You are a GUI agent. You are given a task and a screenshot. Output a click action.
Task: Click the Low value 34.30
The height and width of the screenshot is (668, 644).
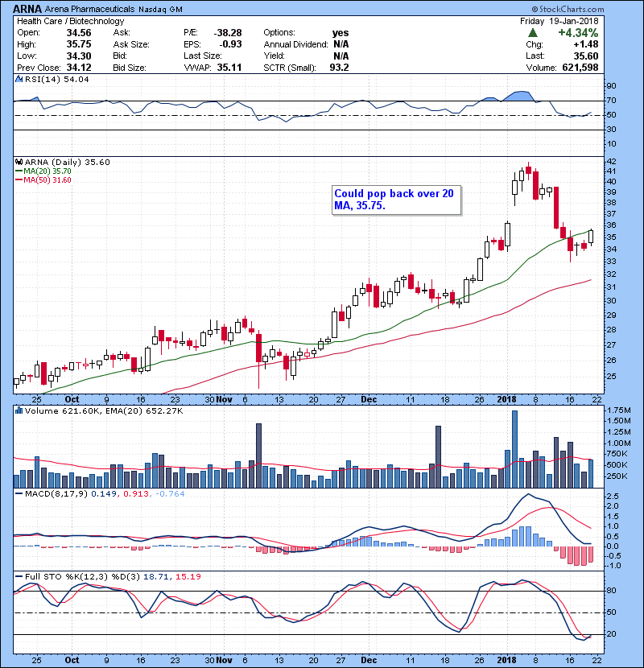pyautogui.click(x=79, y=56)
